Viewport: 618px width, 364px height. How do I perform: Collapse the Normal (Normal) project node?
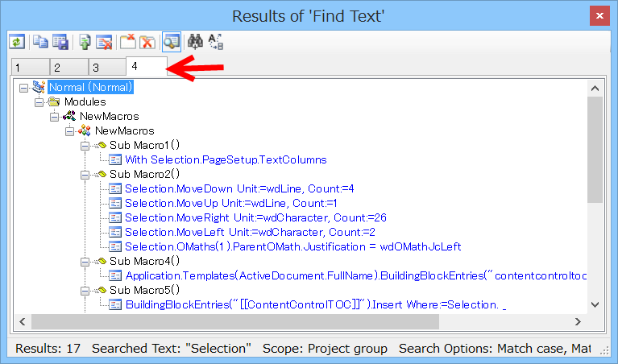23,87
